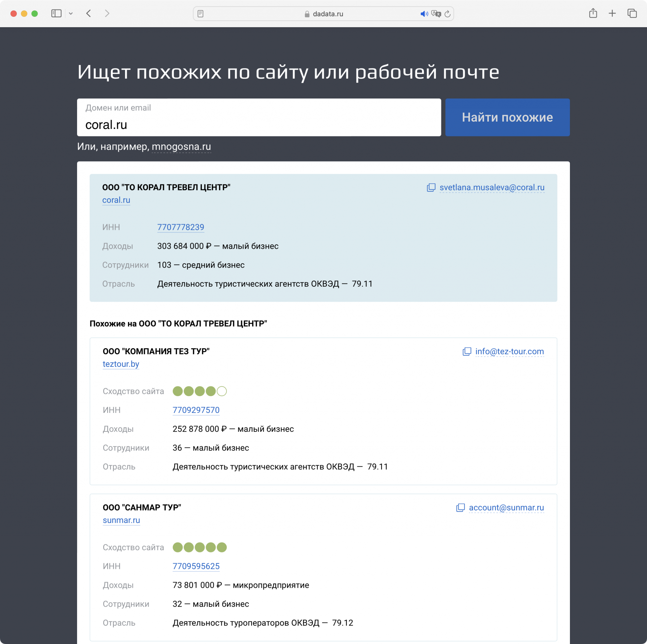The height and width of the screenshot is (644, 647).
Task: Open a new tab with plus icon
Action: (x=612, y=13)
